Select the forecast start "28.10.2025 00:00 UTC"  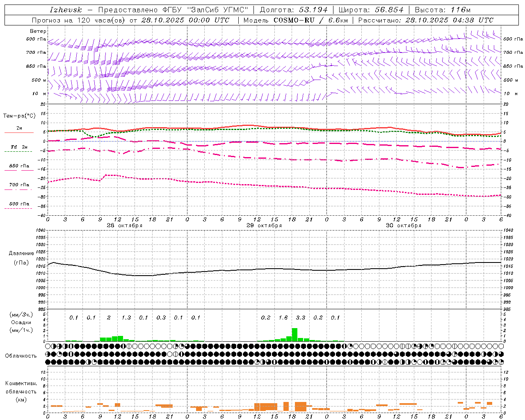(x=185, y=20)
